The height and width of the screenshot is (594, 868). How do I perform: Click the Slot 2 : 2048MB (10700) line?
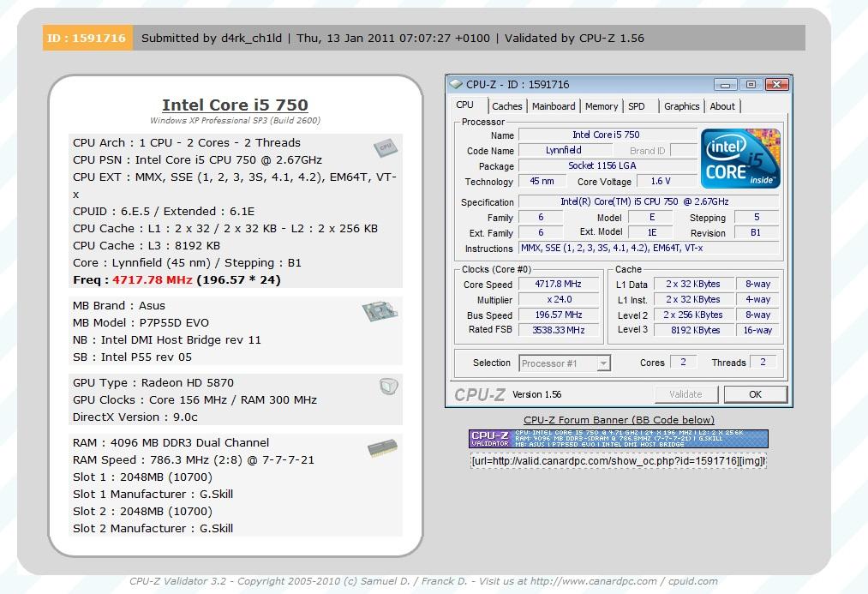click(142, 511)
